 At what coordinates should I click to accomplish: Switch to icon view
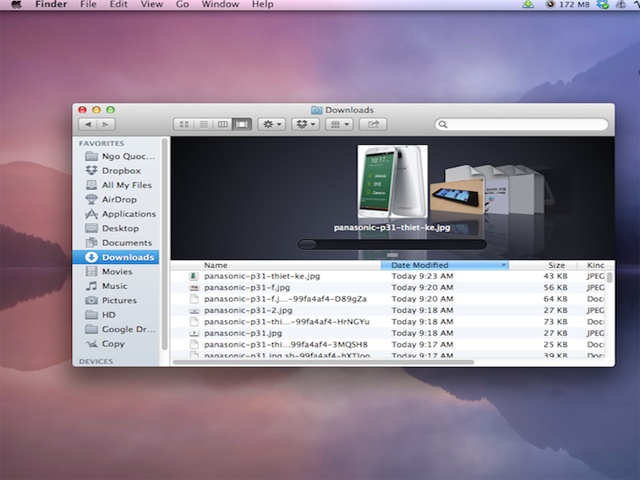(184, 124)
